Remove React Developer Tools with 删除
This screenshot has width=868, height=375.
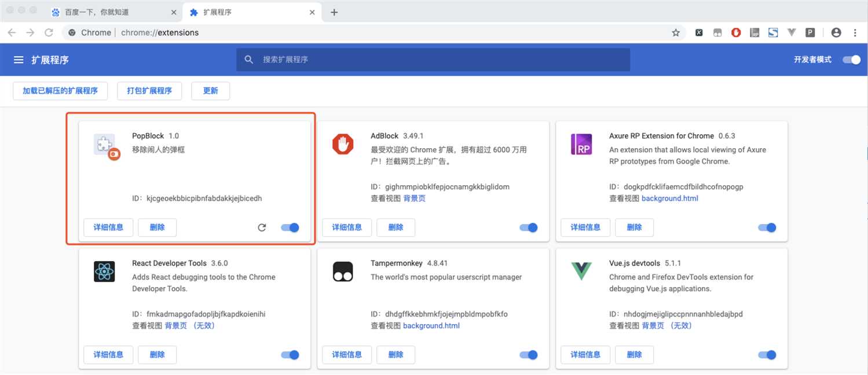point(157,355)
